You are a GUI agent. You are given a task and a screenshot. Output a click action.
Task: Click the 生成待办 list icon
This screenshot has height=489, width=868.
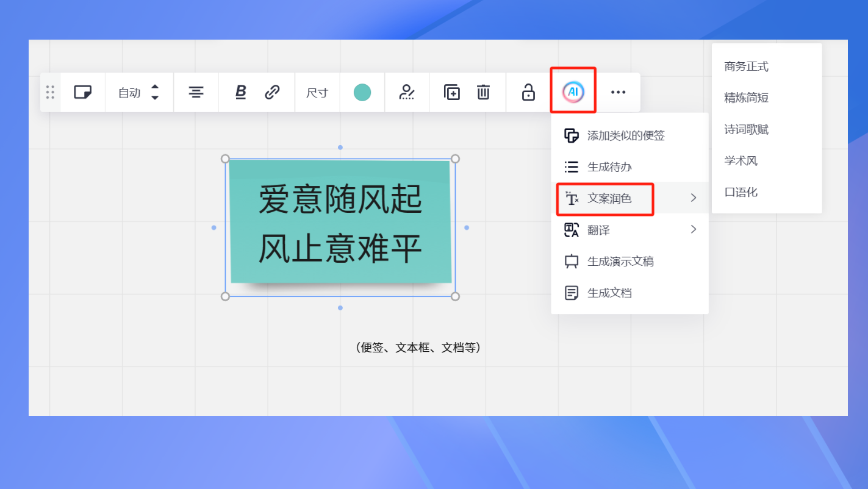tap(572, 167)
